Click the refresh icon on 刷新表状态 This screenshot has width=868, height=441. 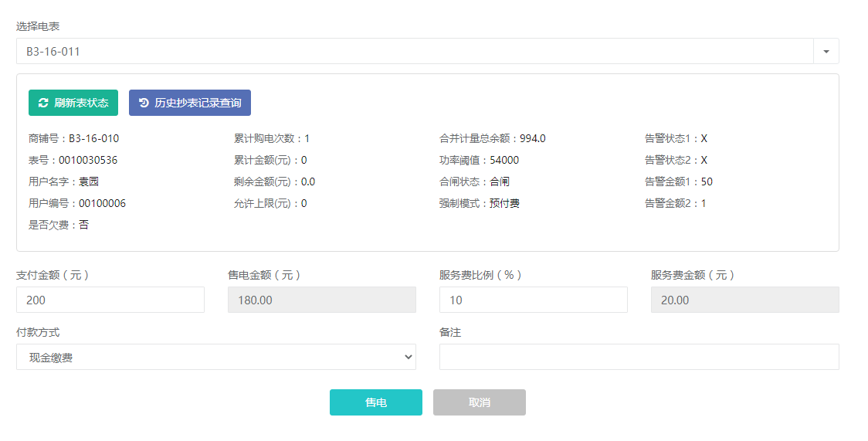point(43,103)
